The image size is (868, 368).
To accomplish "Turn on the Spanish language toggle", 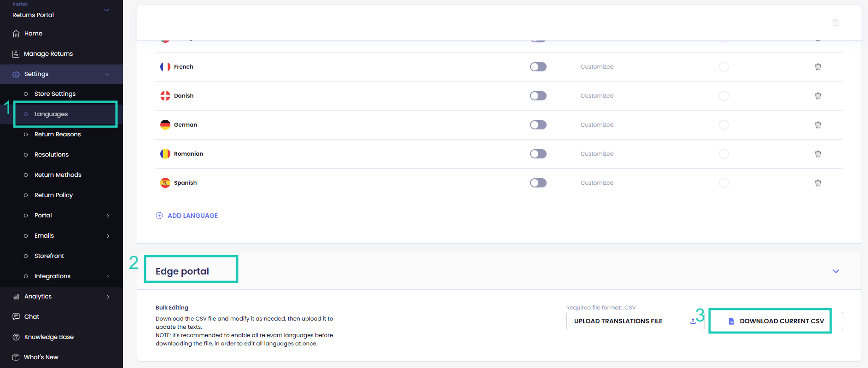I will point(538,183).
